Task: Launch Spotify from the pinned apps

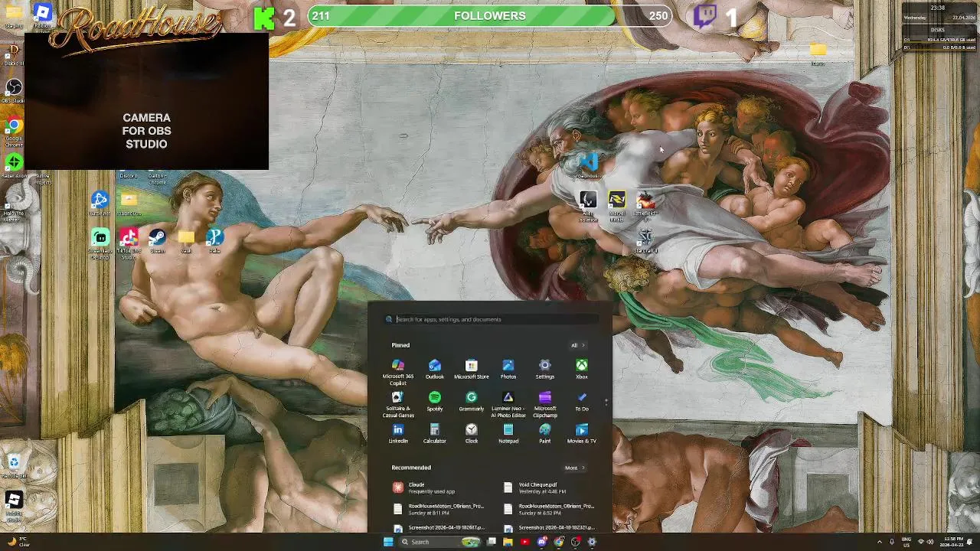Action: pyautogui.click(x=434, y=402)
